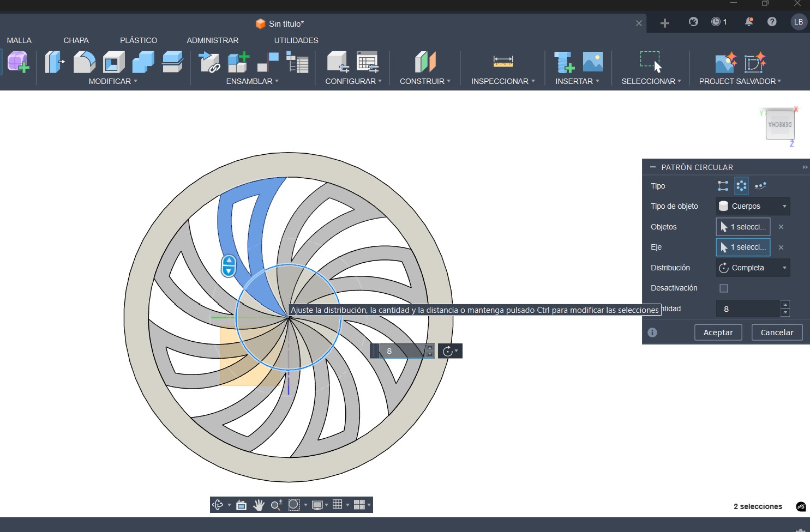Click the Inspeccionar measure icon
This screenshot has width=810, height=532.
point(502,61)
